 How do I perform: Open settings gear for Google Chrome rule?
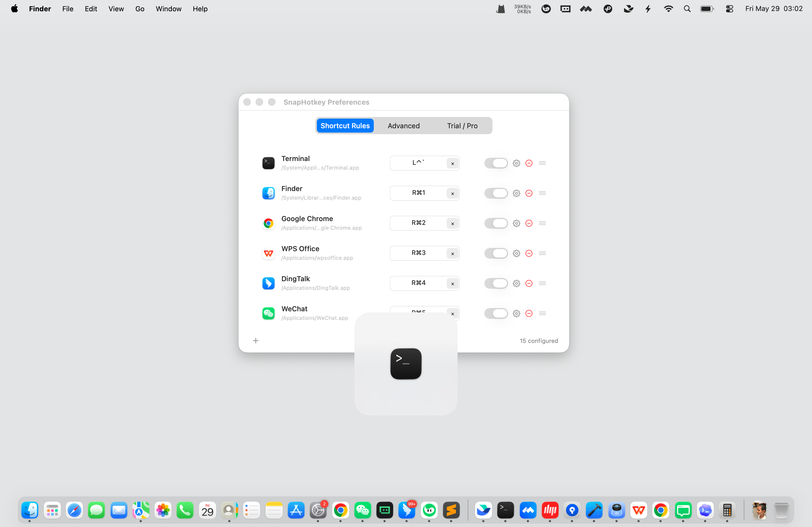[516, 223]
